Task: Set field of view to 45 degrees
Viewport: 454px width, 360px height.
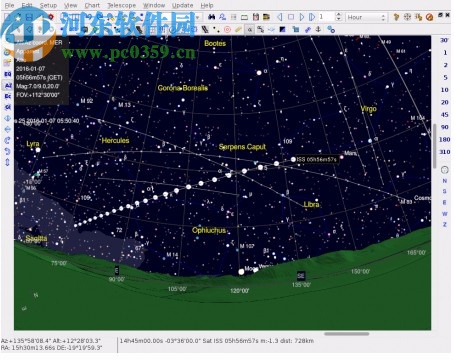Action: tap(445, 115)
